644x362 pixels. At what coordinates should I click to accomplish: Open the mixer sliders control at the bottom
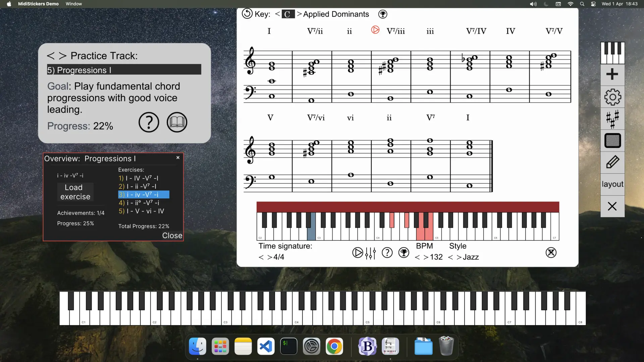pyautogui.click(x=371, y=253)
